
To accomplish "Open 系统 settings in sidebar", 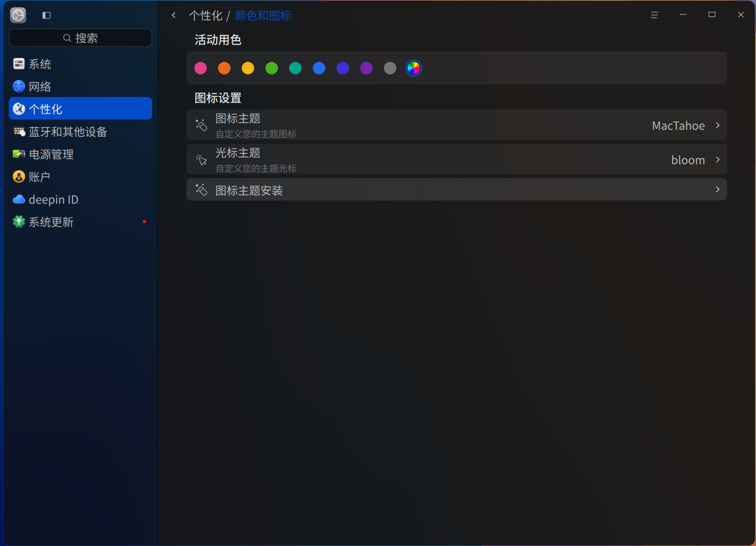I will coord(80,64).
